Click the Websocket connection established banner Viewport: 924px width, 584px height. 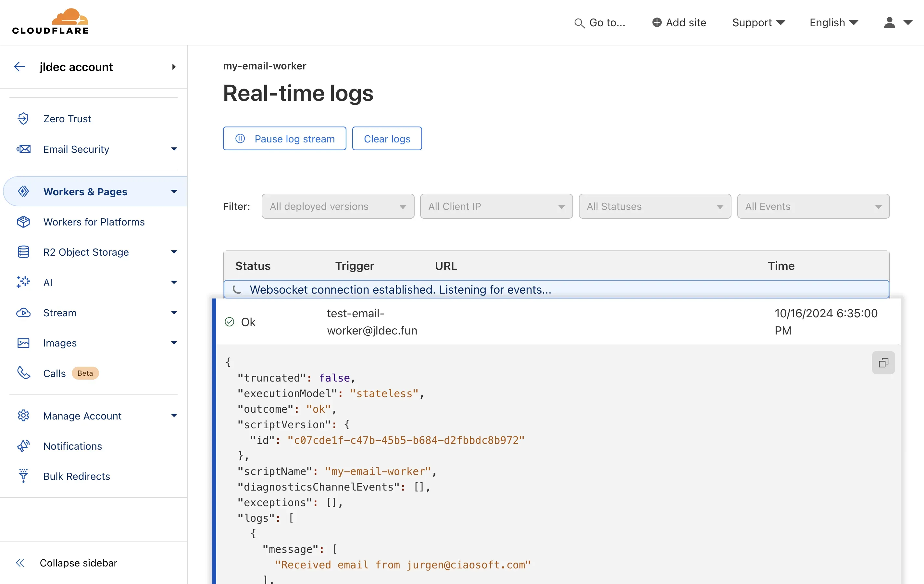tap(556, 289)
